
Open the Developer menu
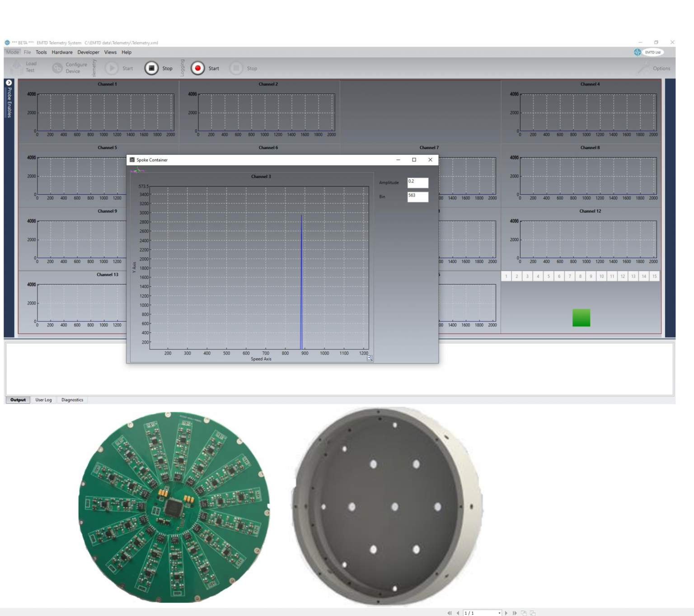coord(88,52)
